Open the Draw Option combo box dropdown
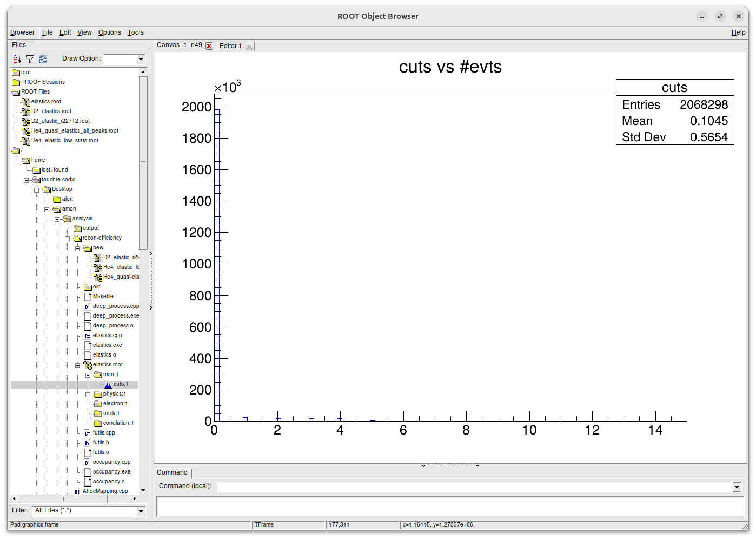This screenshot has width=756, height=539. [x=141, y=60]
